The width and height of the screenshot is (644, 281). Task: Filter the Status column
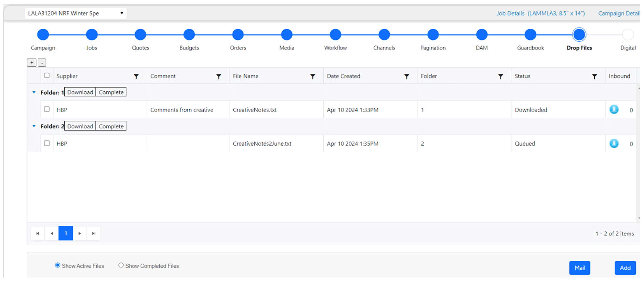[595, 76]
